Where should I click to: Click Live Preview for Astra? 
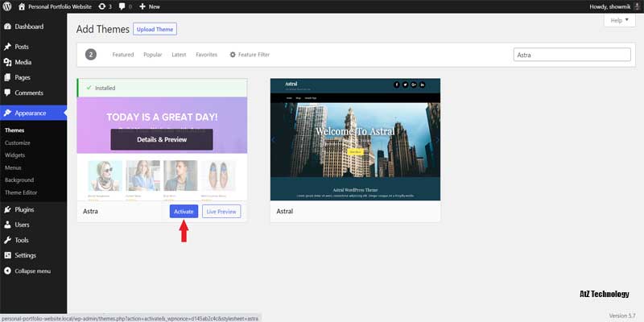pos(221,212)
